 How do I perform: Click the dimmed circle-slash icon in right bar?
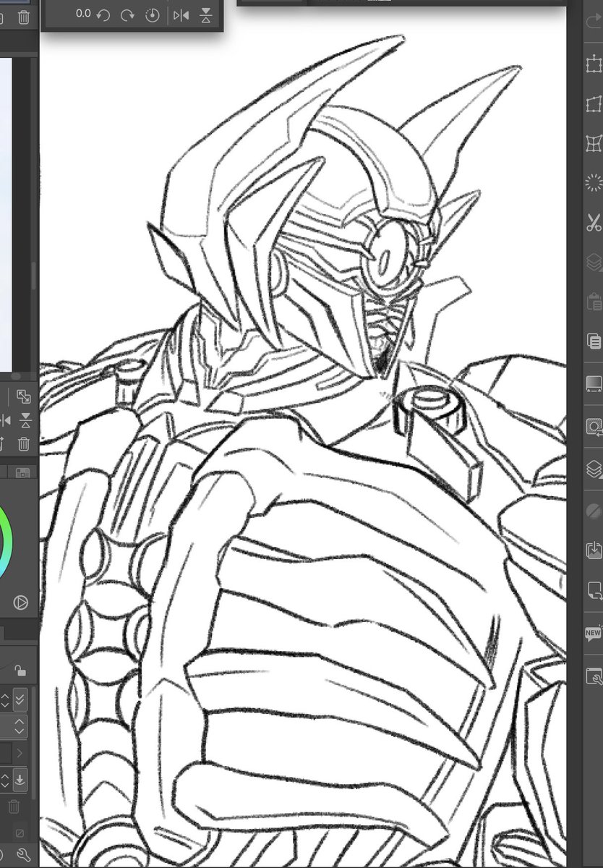(594, 511)
